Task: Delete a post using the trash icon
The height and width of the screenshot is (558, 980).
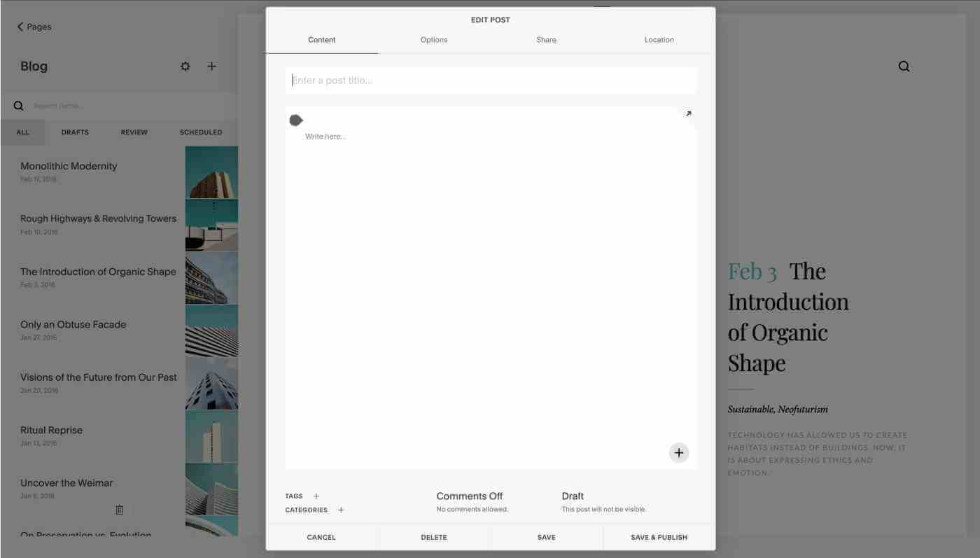Action: [119, 509]
